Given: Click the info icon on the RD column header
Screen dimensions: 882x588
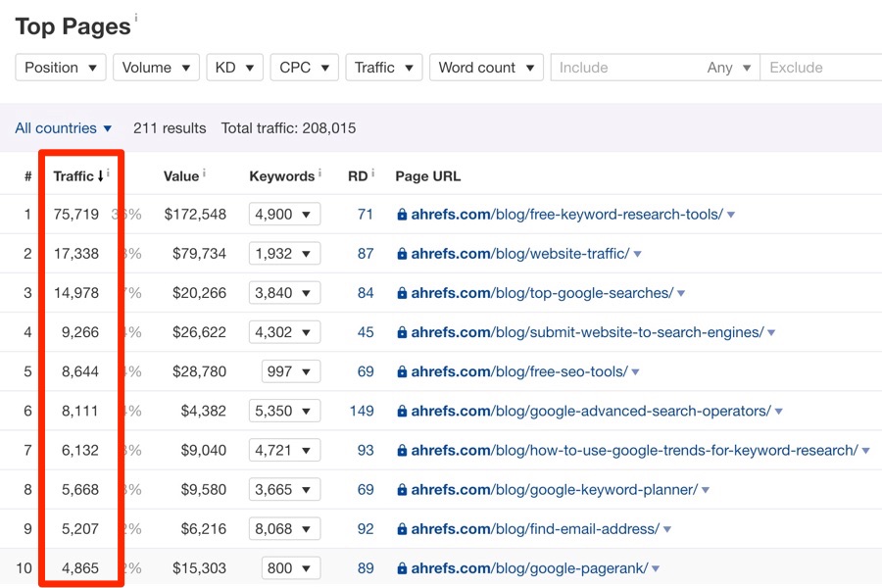Looking at the screenshot, I should pyautogui.click(x=371, y=171).
